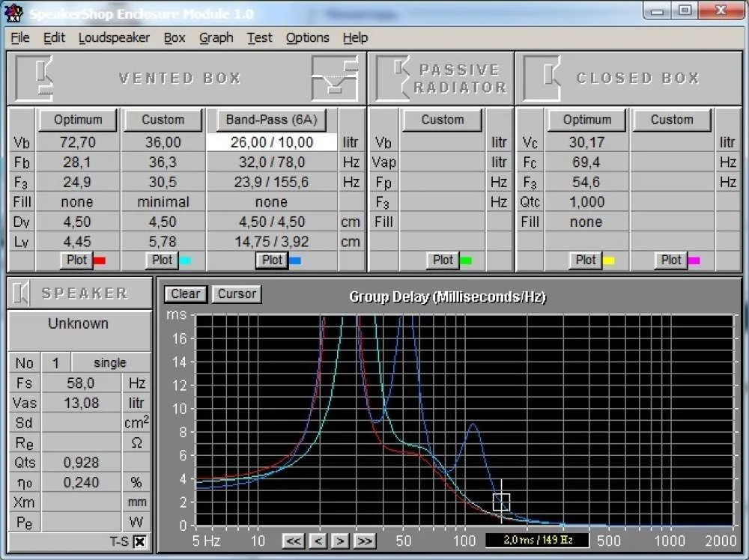Open the Graph menu
749x560 pixels.
click(216, 37)
